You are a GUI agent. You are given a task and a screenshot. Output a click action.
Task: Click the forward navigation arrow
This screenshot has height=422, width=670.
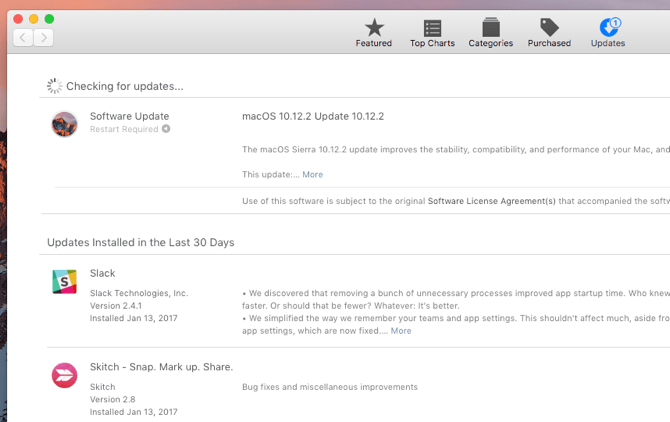[x=43, y=38]
